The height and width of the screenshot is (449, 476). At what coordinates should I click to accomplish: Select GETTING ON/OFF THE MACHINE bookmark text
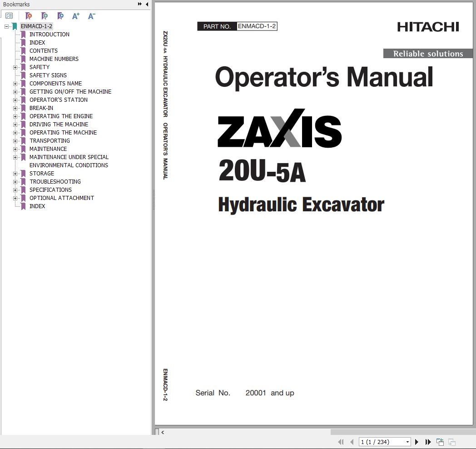tap(70, 92)
